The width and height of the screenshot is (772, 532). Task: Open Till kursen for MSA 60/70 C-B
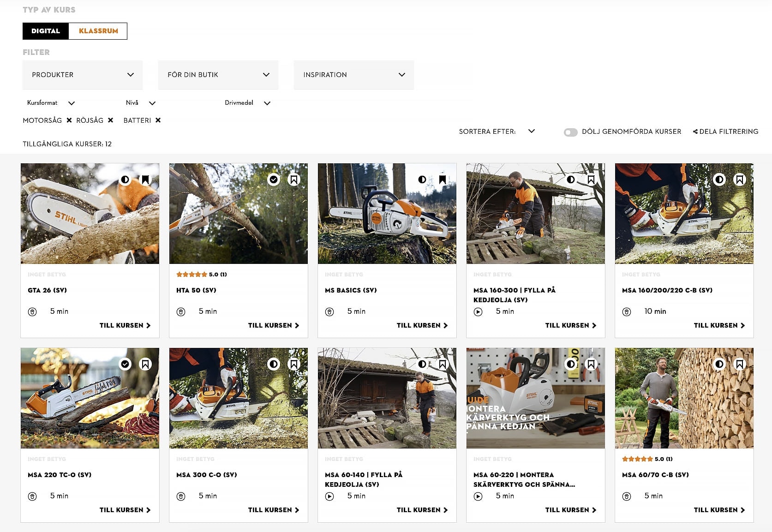(x=719, y=510)
